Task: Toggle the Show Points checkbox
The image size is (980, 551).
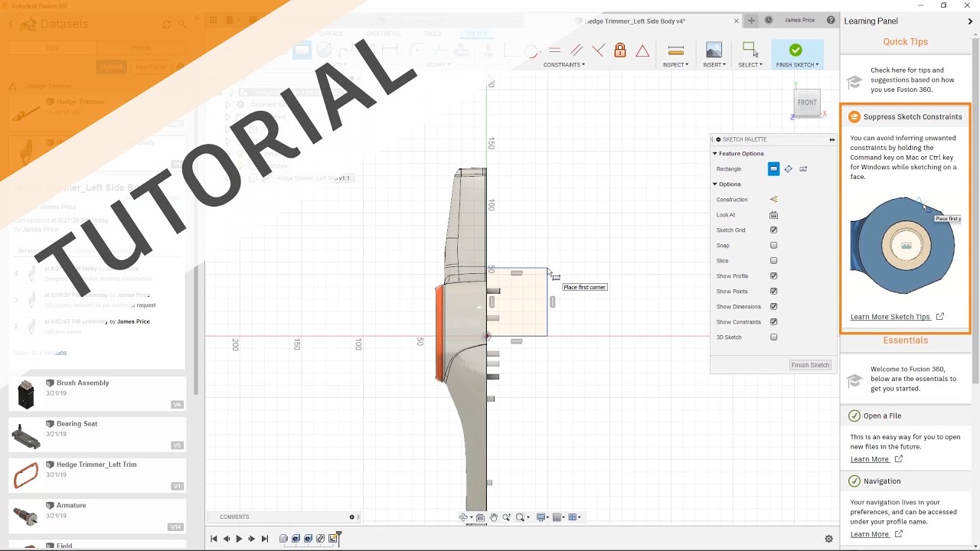Action: [773, 292]
